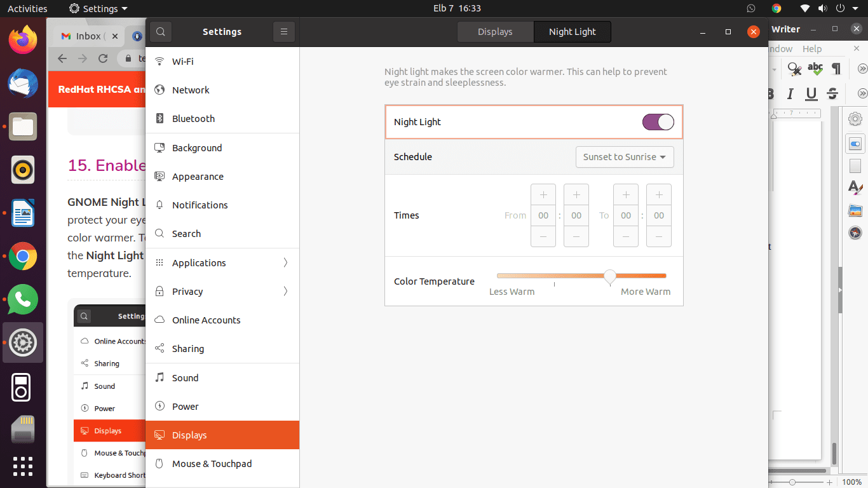Expand the Writer formatting toolbar overflow chevron
This screenshot has width=868, height=488.
tap(862, 94)
